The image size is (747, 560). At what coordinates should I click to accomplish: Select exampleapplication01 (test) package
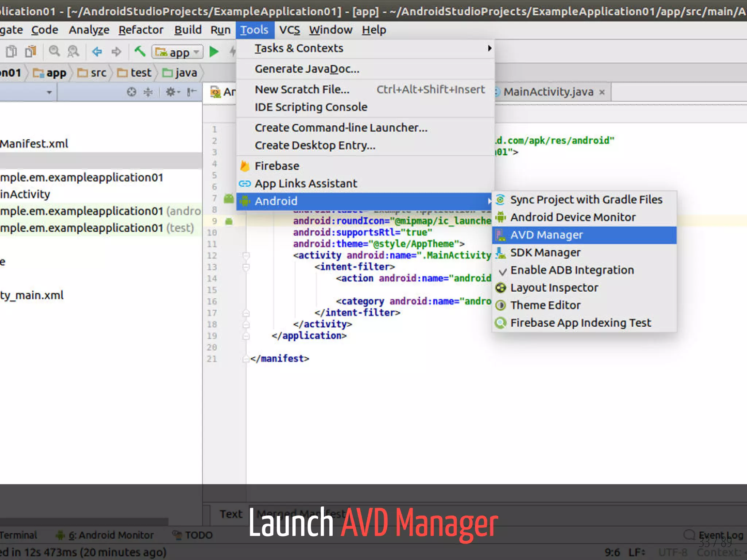(97, 228)
